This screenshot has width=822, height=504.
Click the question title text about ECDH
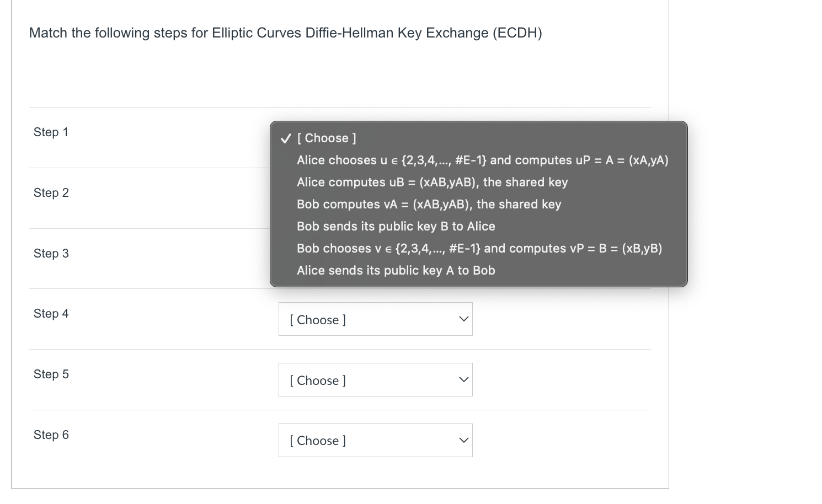click(285, 33)
